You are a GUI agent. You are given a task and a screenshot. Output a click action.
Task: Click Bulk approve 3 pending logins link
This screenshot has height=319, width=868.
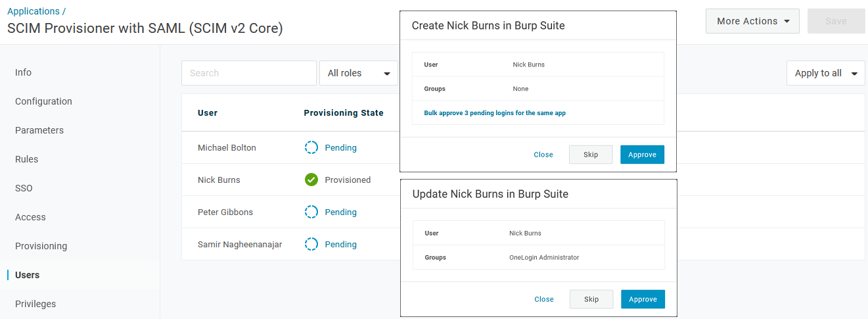(495, 113)
